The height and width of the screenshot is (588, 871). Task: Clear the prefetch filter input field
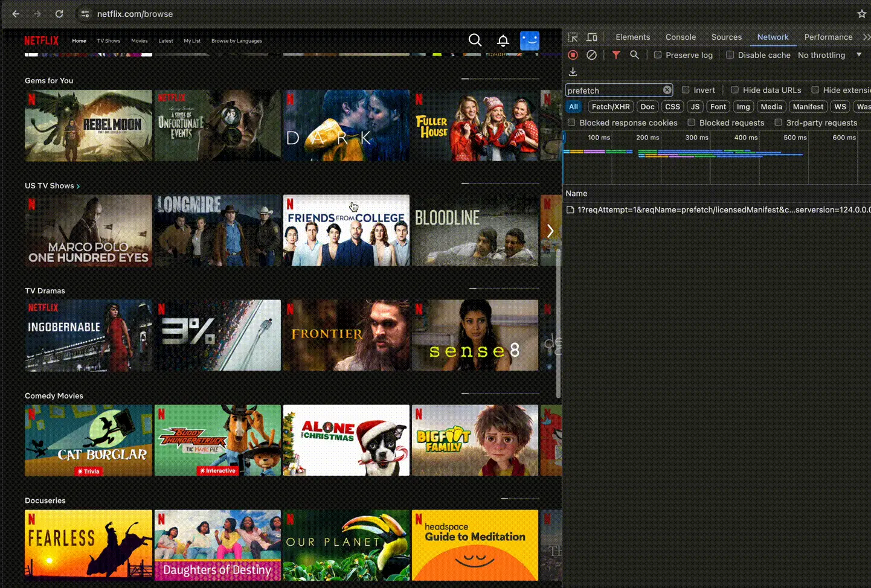tap(667, 89)
